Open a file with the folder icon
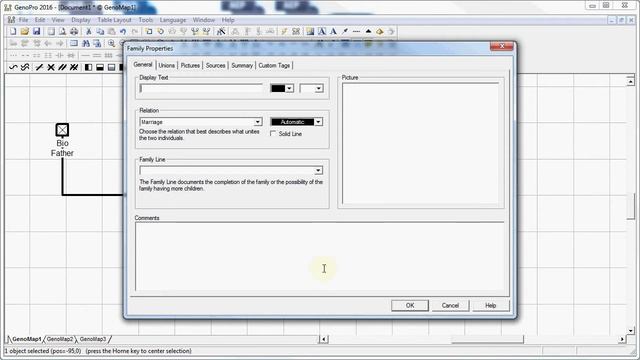The height and width of the screenshot is (360, 640). coord(24,31)
